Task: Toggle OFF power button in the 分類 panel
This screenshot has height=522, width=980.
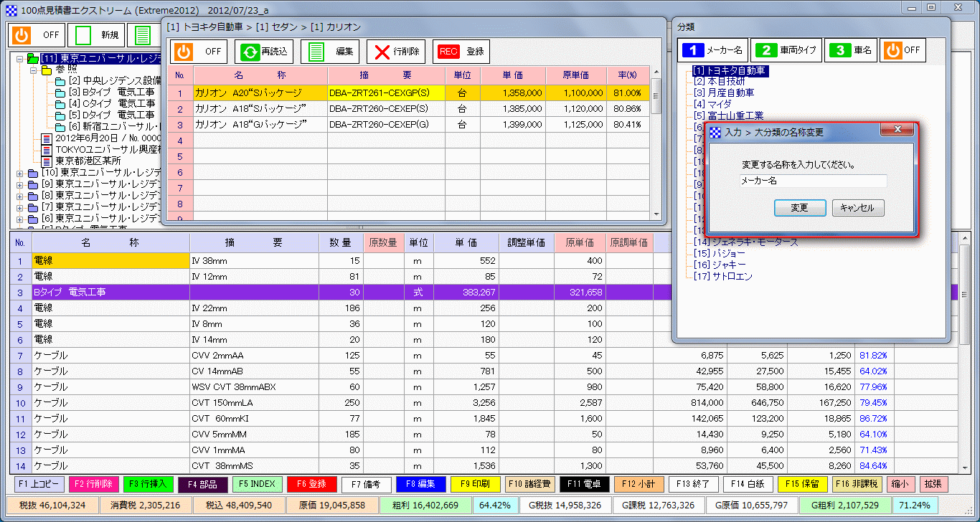Action: click(903, 50)
